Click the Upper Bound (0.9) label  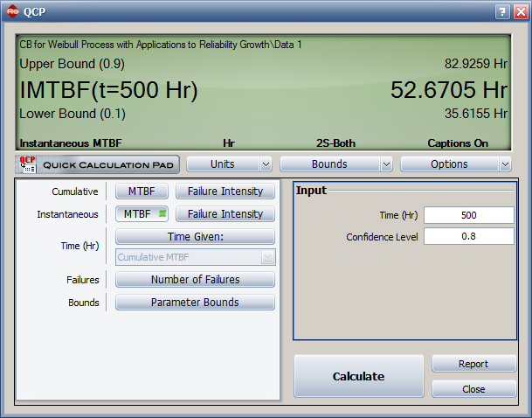[x=72, y=64]
